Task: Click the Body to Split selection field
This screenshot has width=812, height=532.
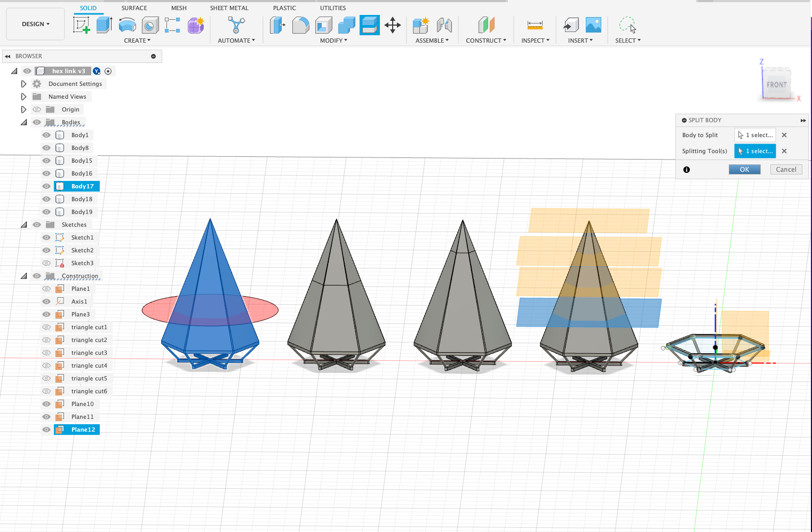Action: [755, 135]
